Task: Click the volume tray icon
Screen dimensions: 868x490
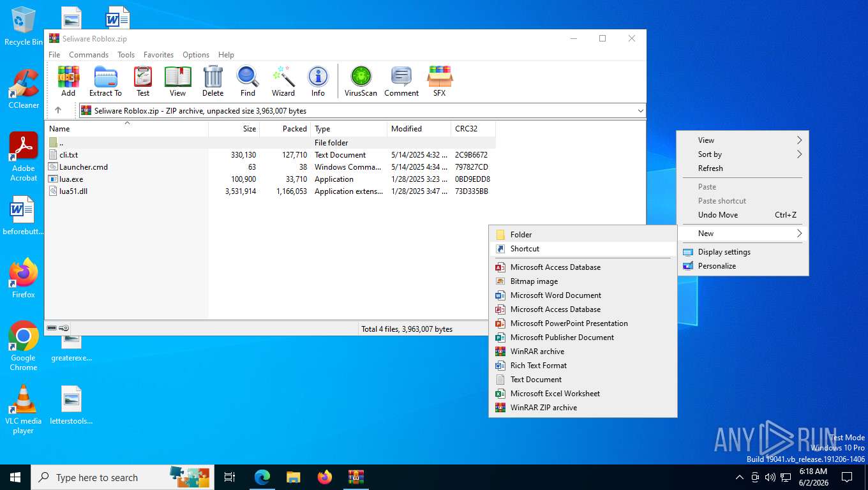Action: 770,477
